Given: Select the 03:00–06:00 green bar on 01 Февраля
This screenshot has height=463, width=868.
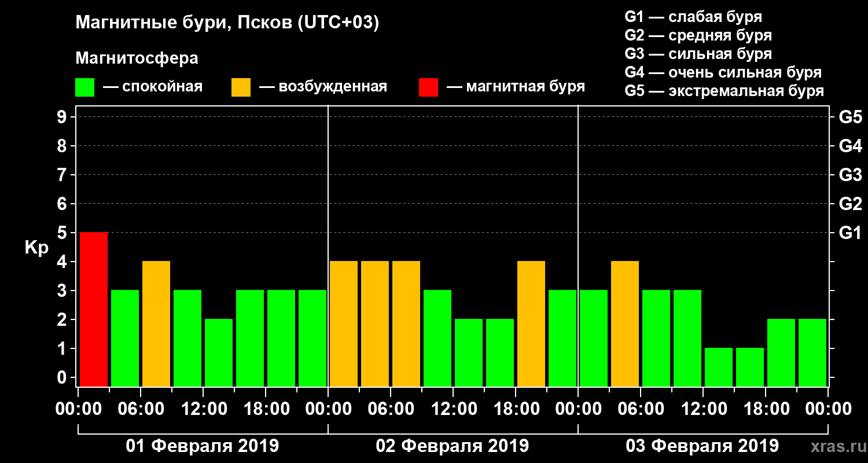Looking at the screenshot, I should pyautogui.click(x=125, y=338).
